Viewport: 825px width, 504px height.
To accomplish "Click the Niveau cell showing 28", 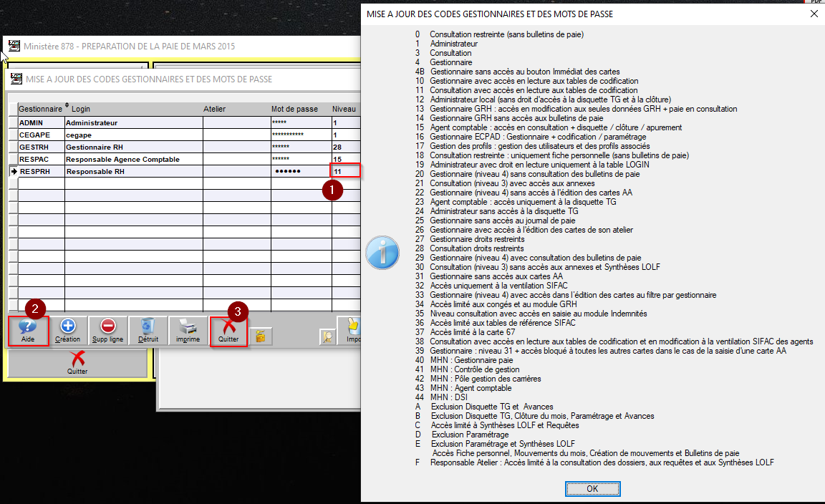I will [x=344, y=147].
